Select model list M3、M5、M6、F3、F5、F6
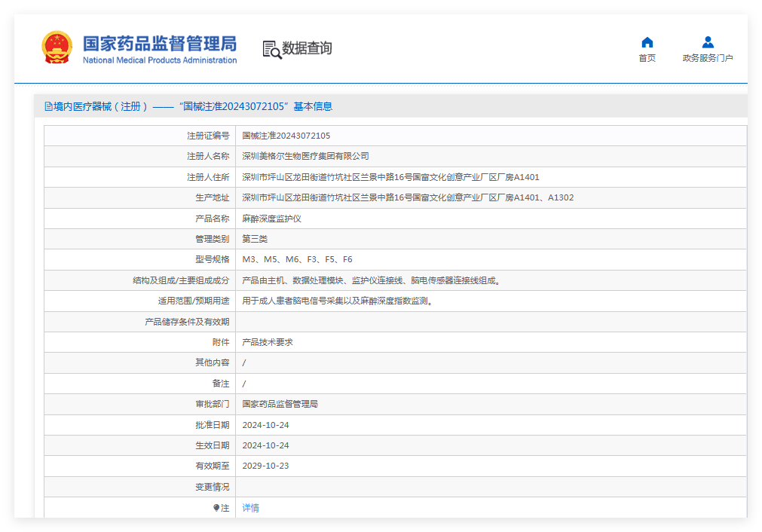This screenshot has width=762, height=532. (298, 259)
